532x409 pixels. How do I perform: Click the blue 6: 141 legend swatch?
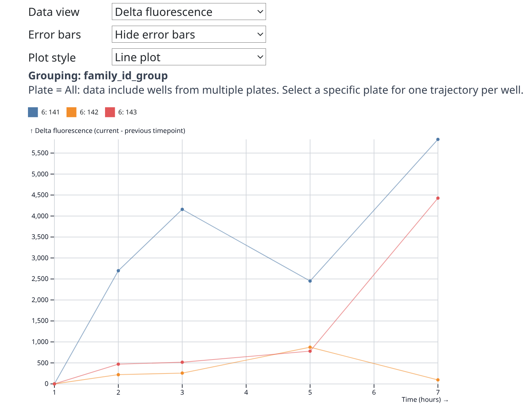(33, 112)
